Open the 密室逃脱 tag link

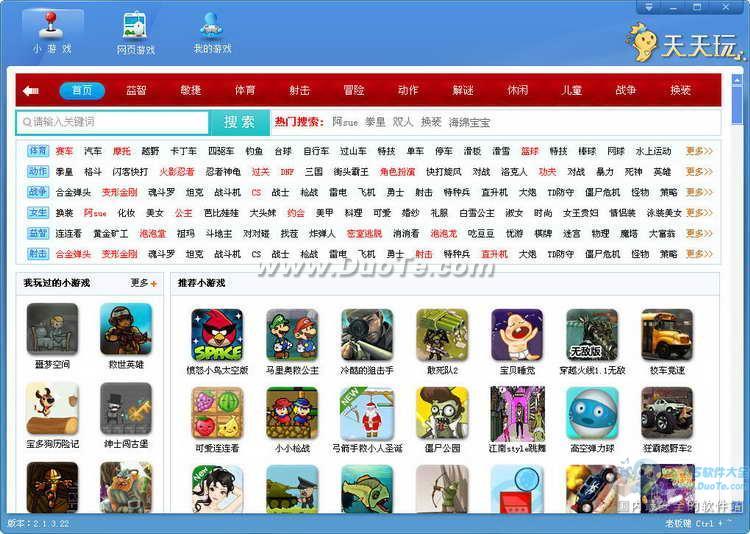click(364, 234)
